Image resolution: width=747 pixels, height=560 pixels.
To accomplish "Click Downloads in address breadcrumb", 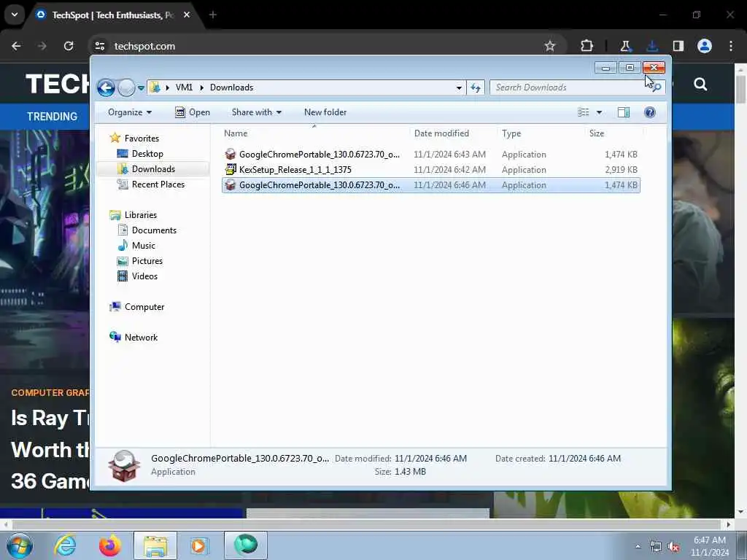I will (231, 87).
